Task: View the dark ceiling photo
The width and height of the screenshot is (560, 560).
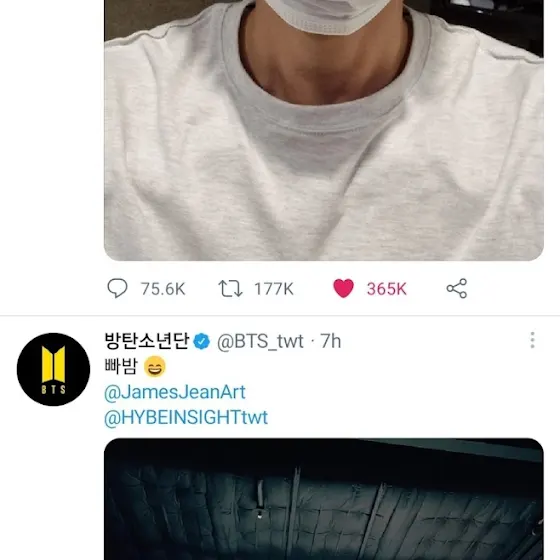Action: 324,499
